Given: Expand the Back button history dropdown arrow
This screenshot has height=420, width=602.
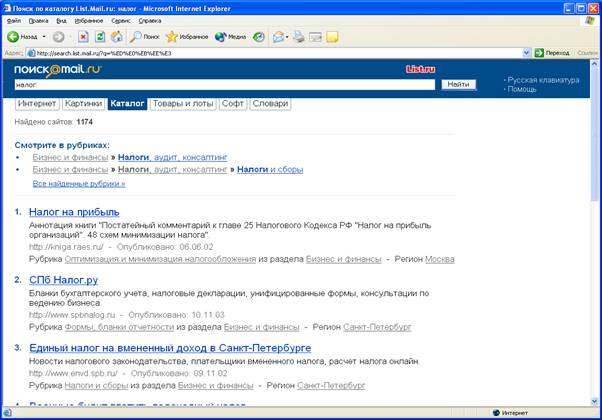Looking at the screenshot, I should 44,37.
